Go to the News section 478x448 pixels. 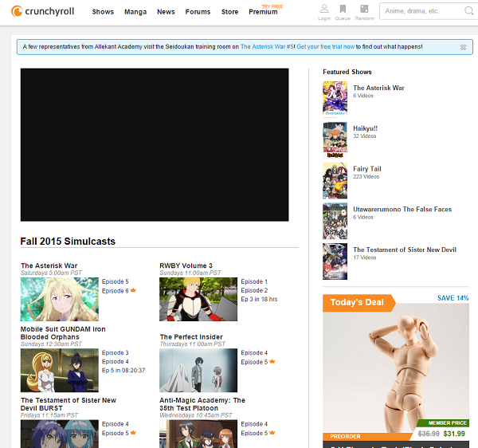(x=166, y=12)
